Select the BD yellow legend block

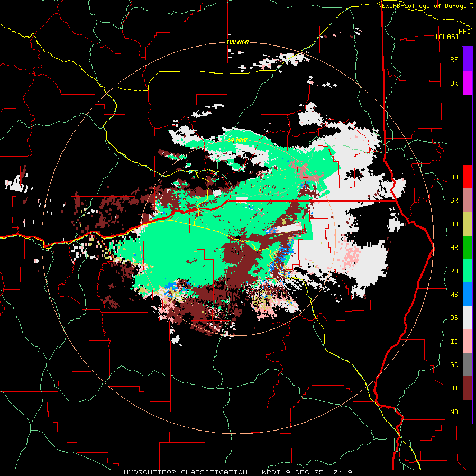[467, 224]
